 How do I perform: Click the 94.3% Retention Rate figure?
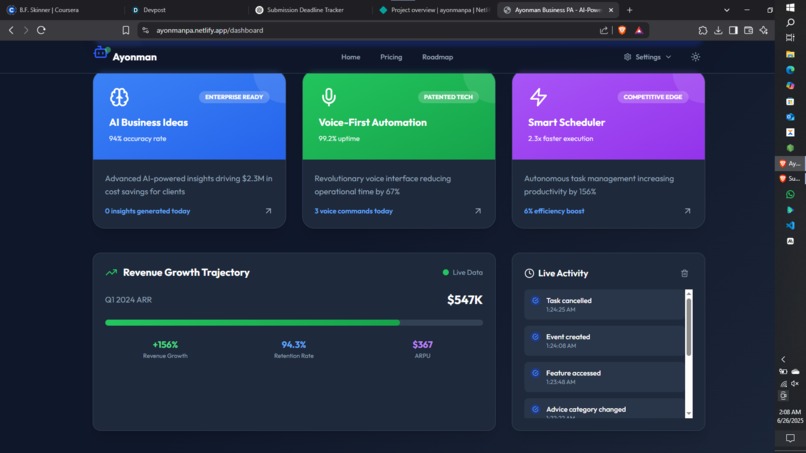pyautogui.click(x=294, y=345)
